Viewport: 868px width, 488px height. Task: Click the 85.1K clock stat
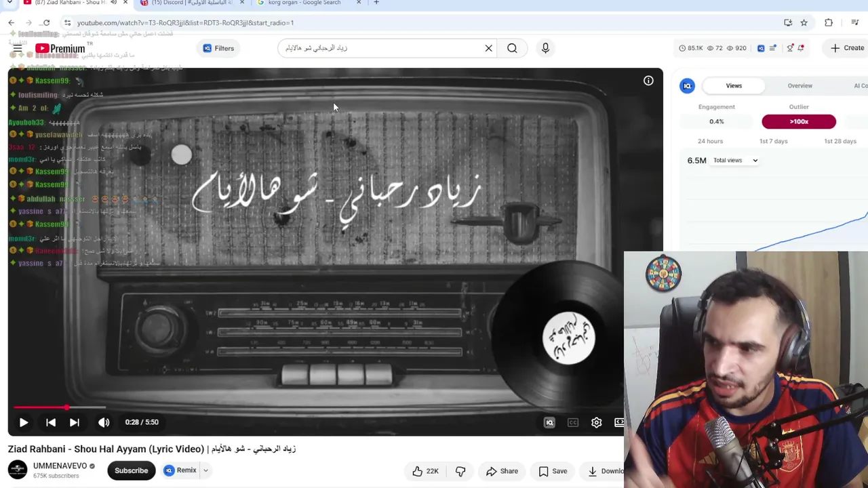tap(691, 48)
